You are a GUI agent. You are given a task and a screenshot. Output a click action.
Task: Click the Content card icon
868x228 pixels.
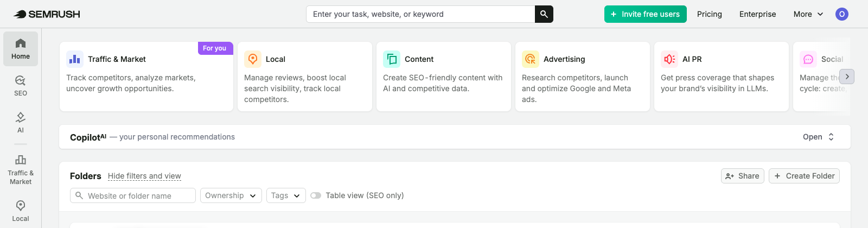(x=392, y=59)
